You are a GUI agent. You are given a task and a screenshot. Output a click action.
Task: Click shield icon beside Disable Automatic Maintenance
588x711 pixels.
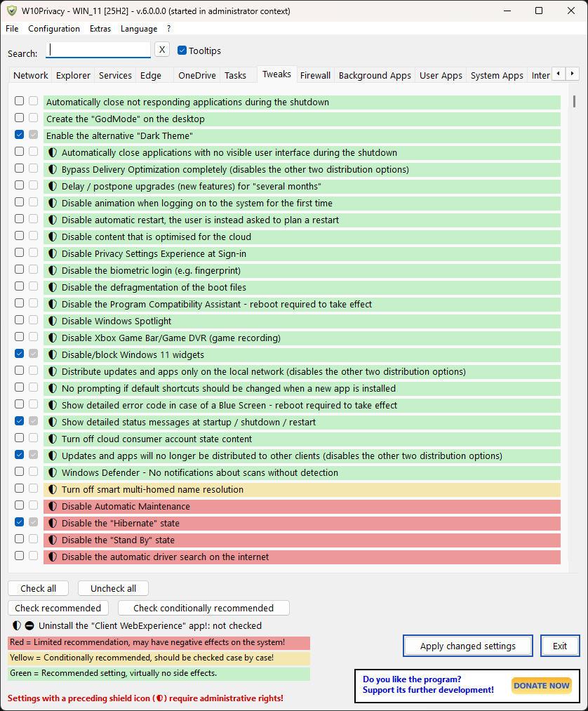pyautogui.click(x=53, y=507)
